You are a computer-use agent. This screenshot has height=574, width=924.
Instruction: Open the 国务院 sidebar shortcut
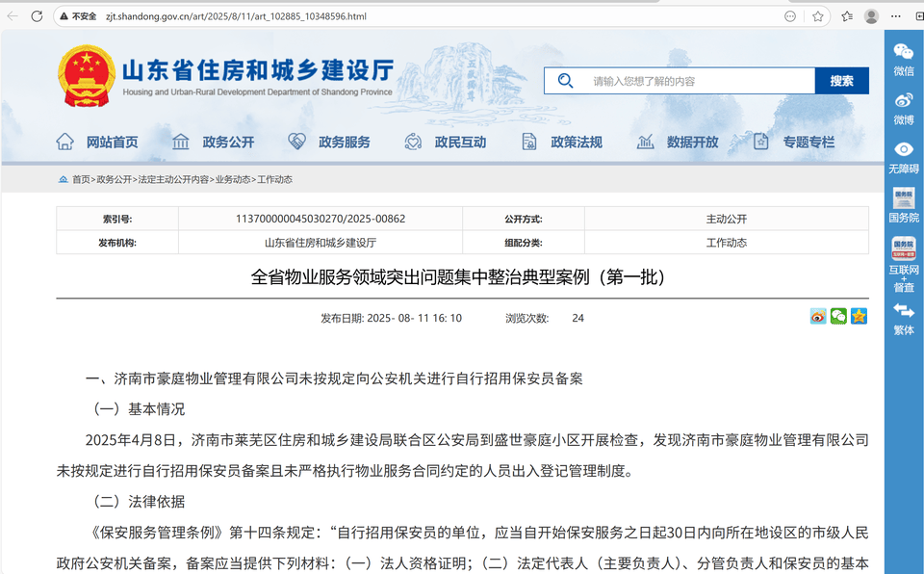click(903, 202)
